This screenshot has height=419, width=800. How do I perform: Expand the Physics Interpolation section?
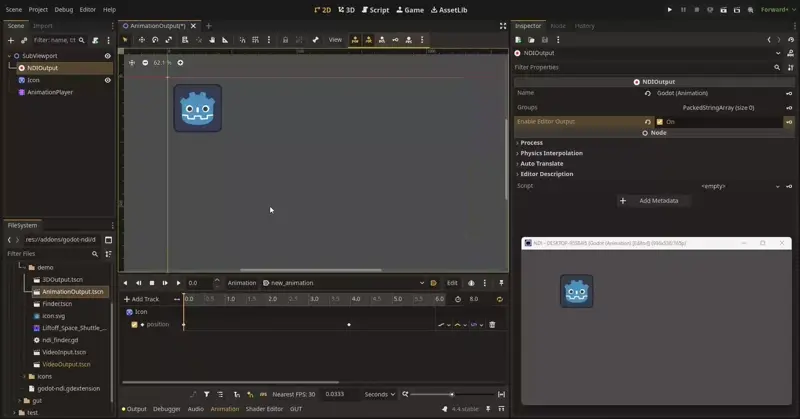pyautogui.click(x=551, y=153)
